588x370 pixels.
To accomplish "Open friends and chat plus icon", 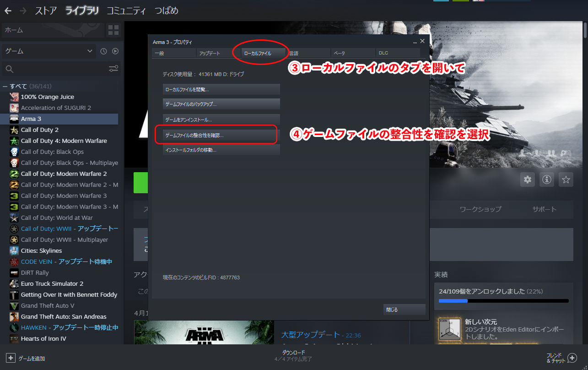I will 572,358.
